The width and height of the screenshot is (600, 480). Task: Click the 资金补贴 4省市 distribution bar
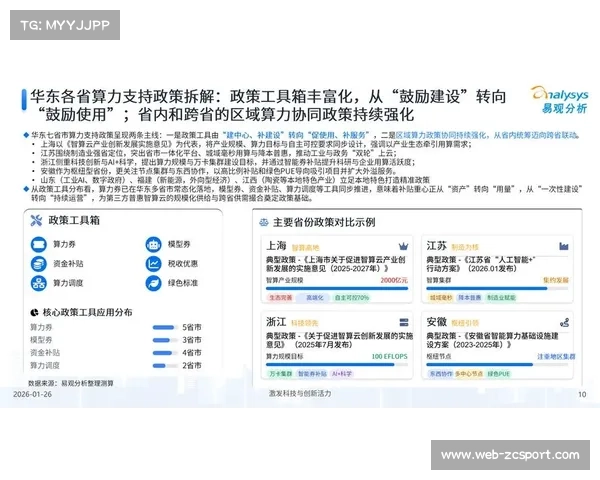pos(165,353)
